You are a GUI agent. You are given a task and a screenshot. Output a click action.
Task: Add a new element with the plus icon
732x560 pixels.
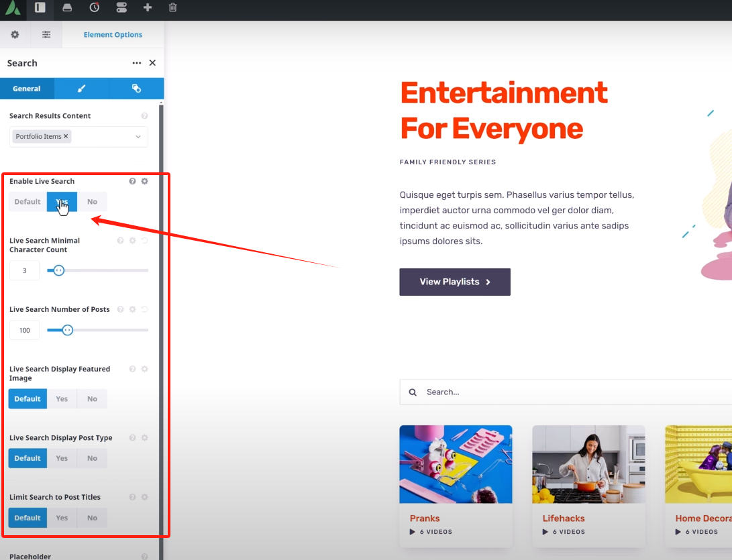coord(149,9)
